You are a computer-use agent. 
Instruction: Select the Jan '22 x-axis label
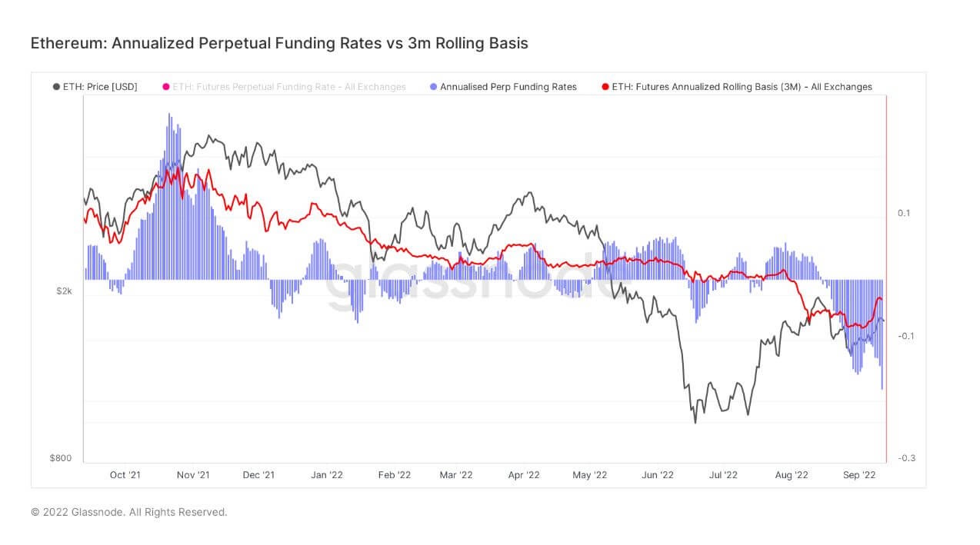(327, 475)
